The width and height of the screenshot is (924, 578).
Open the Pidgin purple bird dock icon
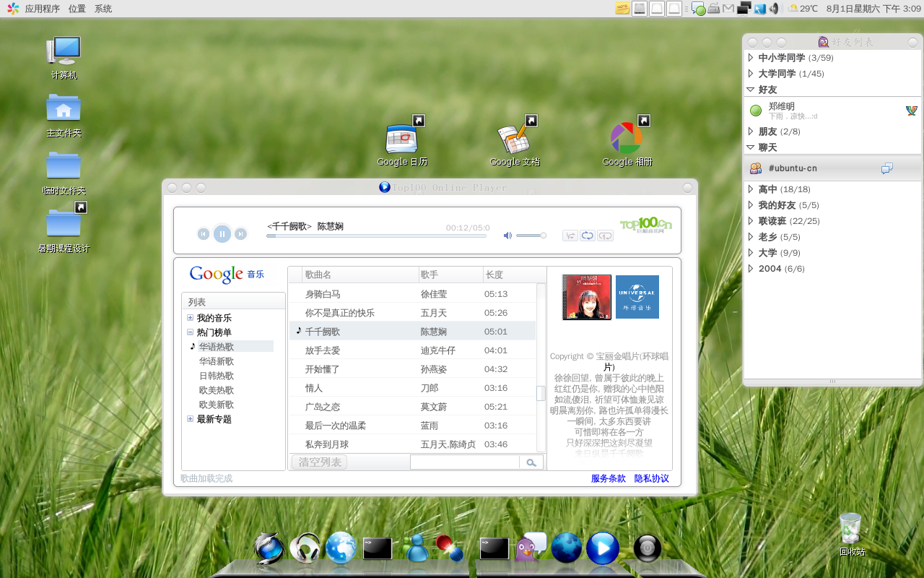[x=531, y=548]
